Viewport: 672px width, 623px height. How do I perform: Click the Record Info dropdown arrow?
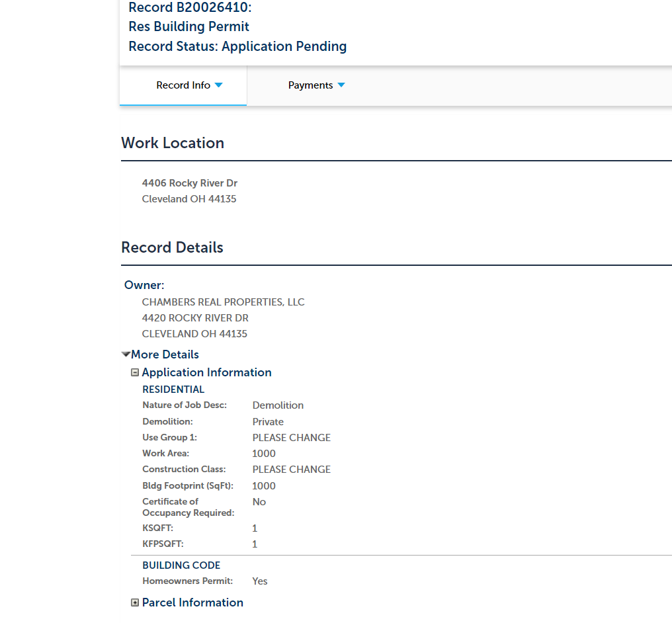click(218, 85)
